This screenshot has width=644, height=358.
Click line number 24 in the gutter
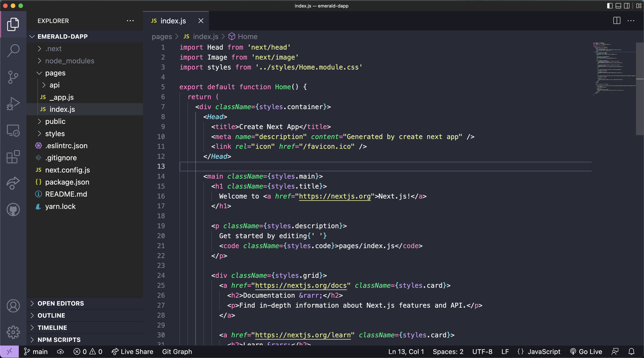click(161, 275)
